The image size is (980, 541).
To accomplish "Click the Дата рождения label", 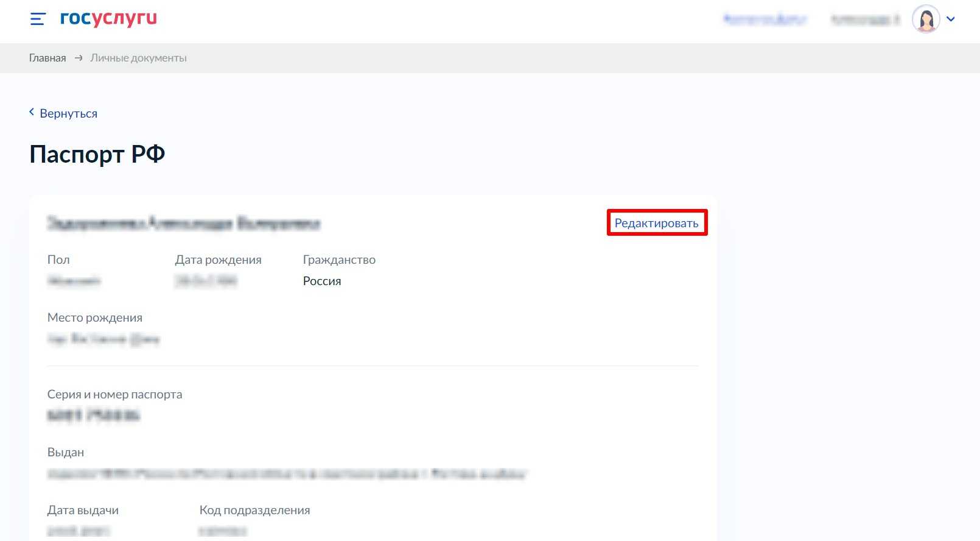I will (x=218, y=260).
